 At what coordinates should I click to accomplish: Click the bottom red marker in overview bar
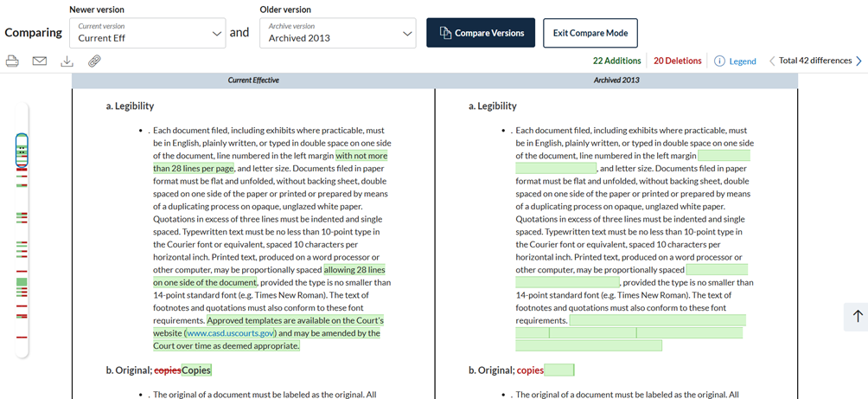point(22,337)
